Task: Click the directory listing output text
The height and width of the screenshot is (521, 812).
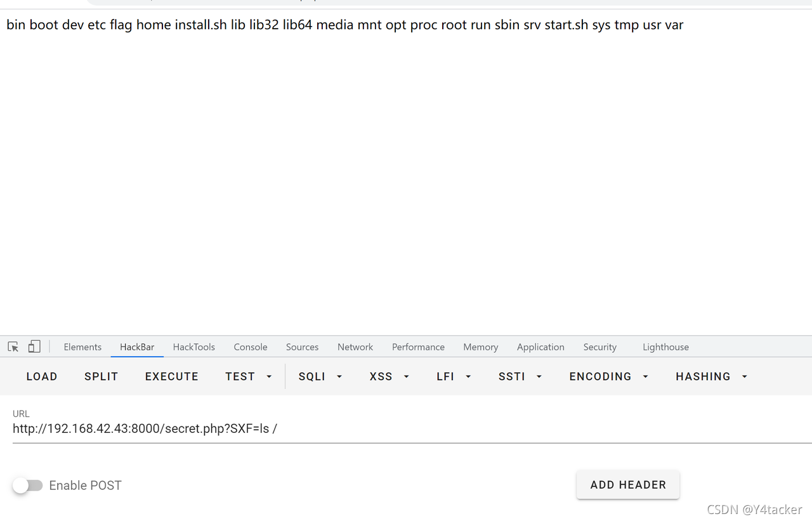Action: (345, 25)
